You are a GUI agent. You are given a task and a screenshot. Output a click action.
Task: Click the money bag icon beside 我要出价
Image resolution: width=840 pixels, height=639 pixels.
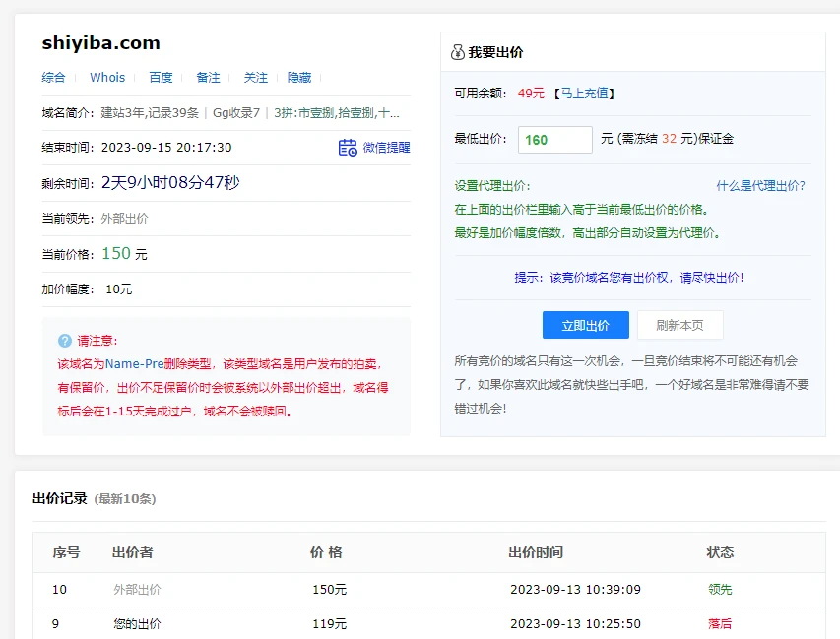pos(457,52)
